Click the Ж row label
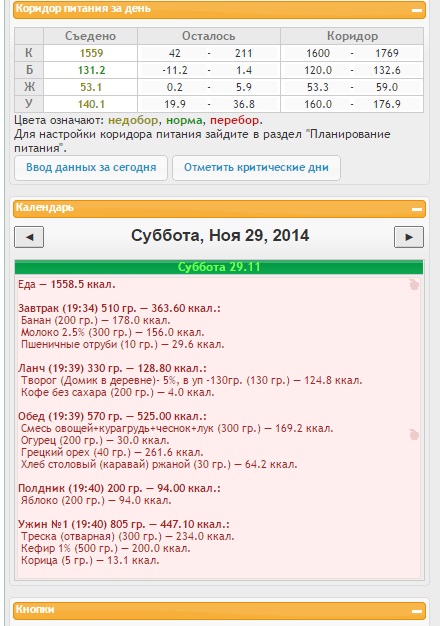440x626 pixels. tap(29, 87)
